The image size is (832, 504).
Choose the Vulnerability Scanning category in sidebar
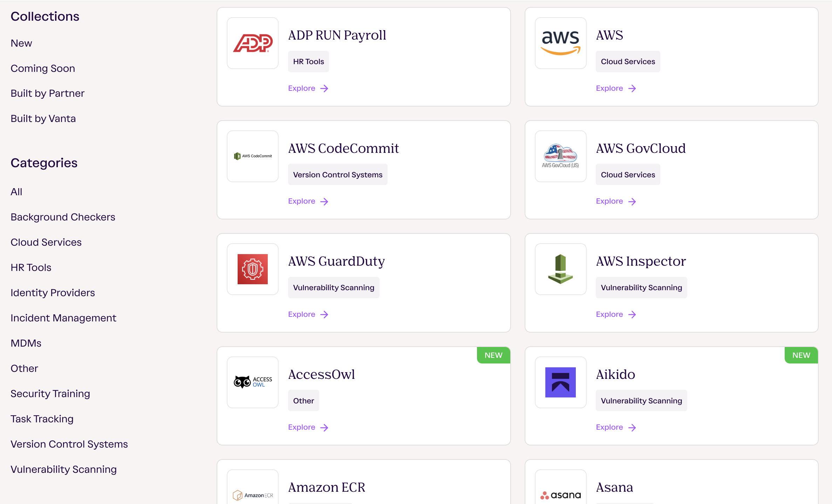click(63, 469)
